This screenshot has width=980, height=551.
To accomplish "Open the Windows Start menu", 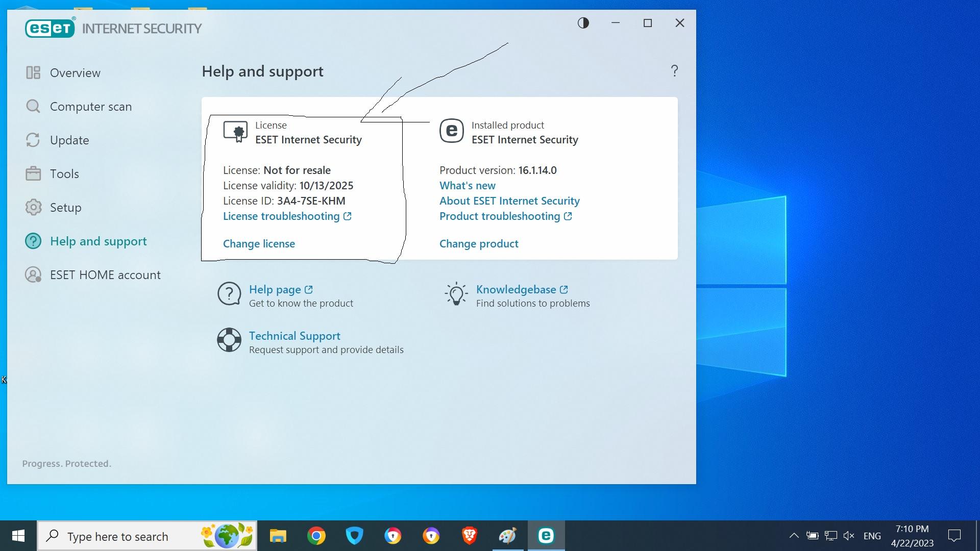I will pos(18,536).
